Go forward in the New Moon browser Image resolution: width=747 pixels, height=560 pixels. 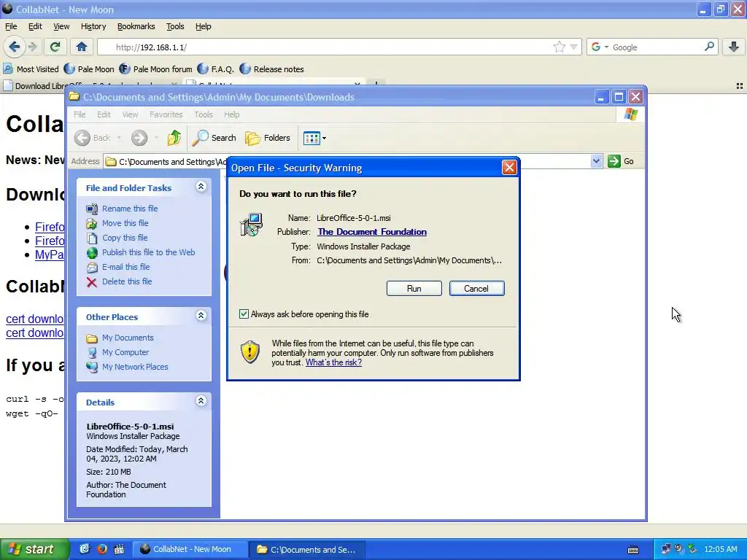[32, 47]
